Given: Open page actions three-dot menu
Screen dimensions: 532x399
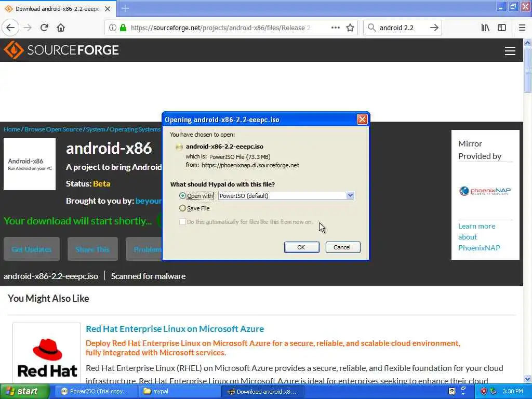Looking at the screenshot, I should [335, 28].
